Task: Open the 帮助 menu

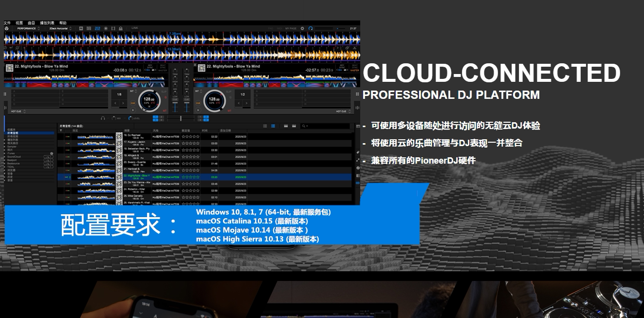Action: click(x=63, y=23)
